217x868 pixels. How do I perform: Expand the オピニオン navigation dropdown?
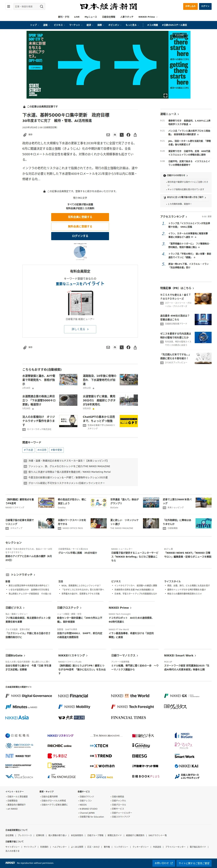click(x=115, y=25)
